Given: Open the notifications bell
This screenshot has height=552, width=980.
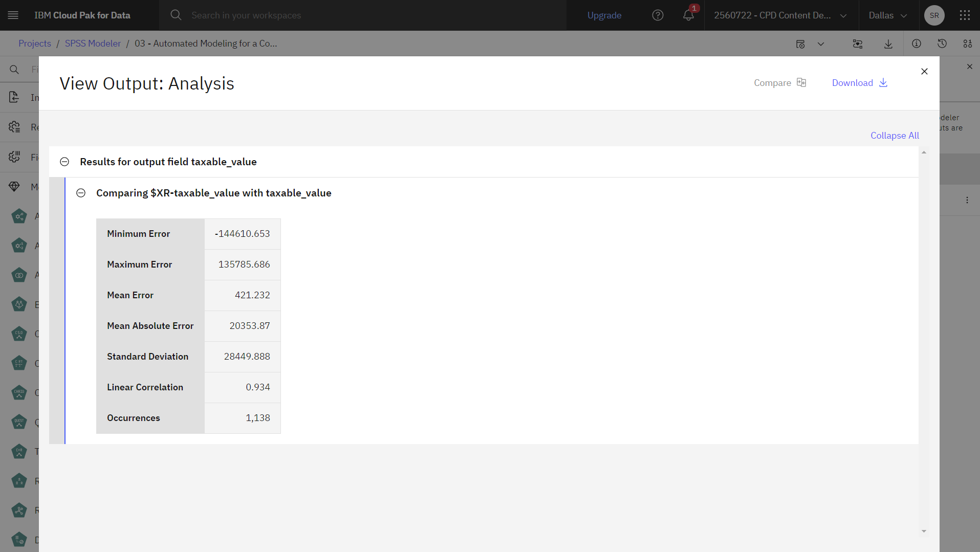Looking at the screenshot, I should click(x=688, y=15).
